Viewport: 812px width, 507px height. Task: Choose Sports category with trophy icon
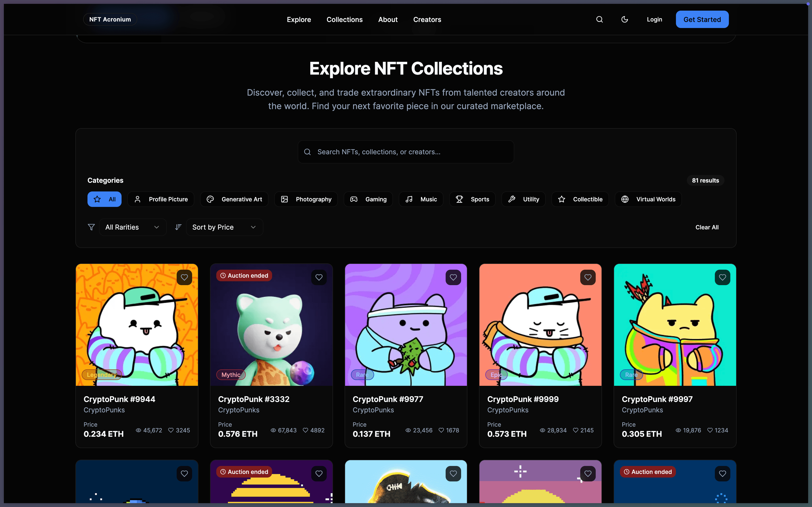(472, 199)
